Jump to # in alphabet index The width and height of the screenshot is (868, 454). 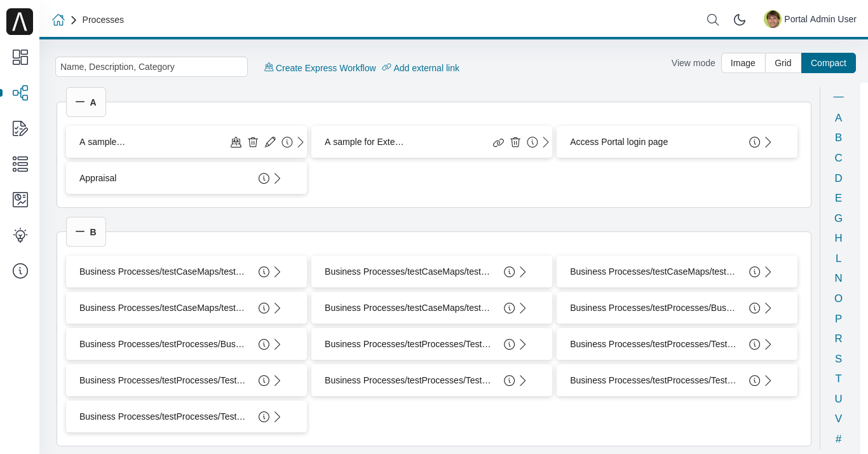[x=838, y=439]
